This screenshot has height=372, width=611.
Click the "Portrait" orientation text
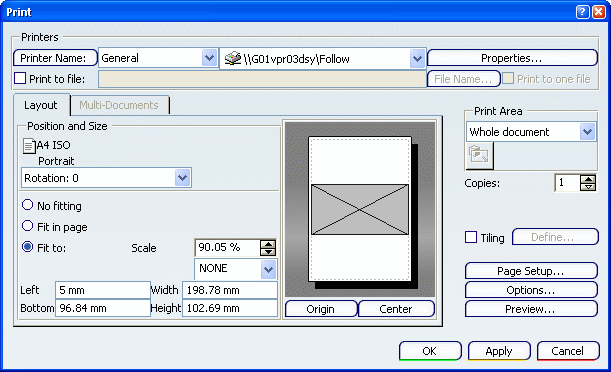56,161
